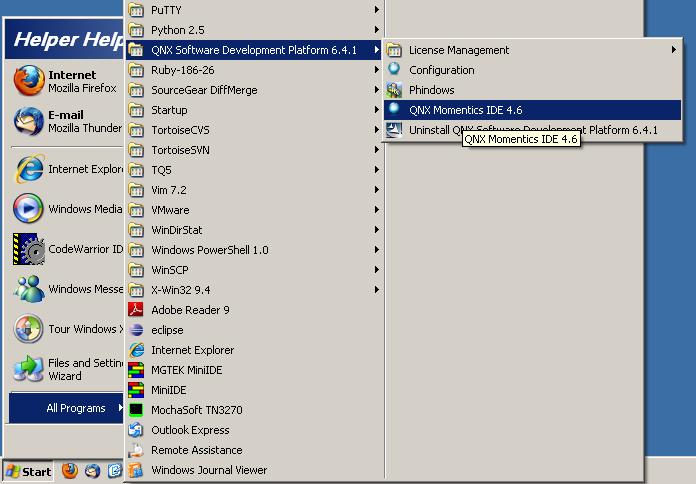This screenshot has height=484, width=696.
Task: Expand the PuTTY submenu arrow
Action: click(376, 10)
